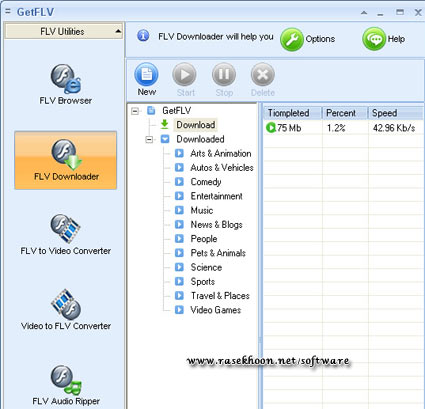
Task: Open the Entertainment category
Action: pyautogui.click(x=216, y=196)
